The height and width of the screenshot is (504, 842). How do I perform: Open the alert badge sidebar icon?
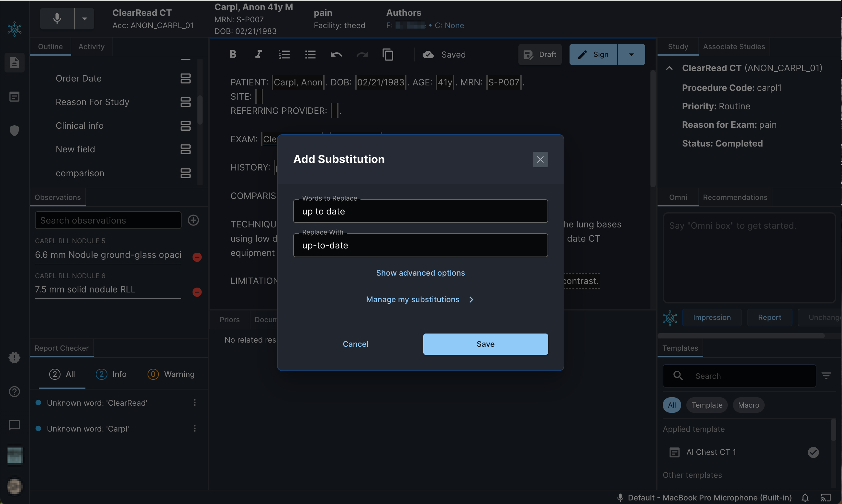(14, 358)
